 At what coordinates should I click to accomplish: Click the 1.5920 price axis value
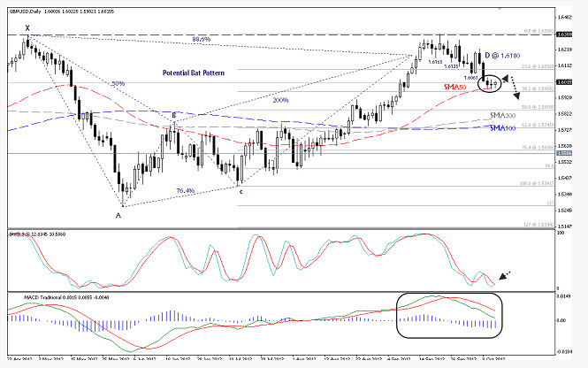[x=564, y=97]
